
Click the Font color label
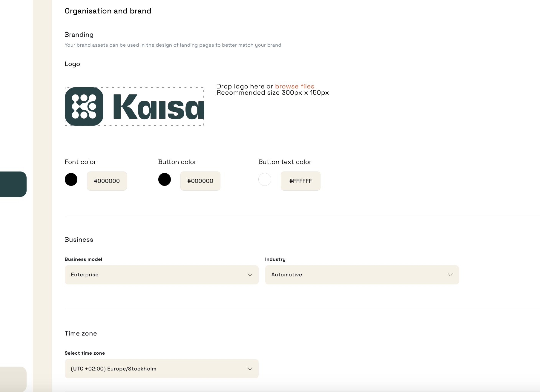tap(80, 162)
